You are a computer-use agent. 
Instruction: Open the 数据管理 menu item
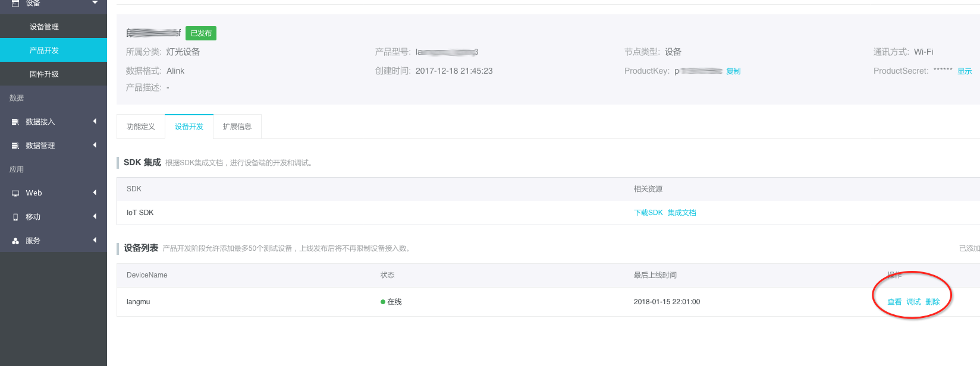53,146
